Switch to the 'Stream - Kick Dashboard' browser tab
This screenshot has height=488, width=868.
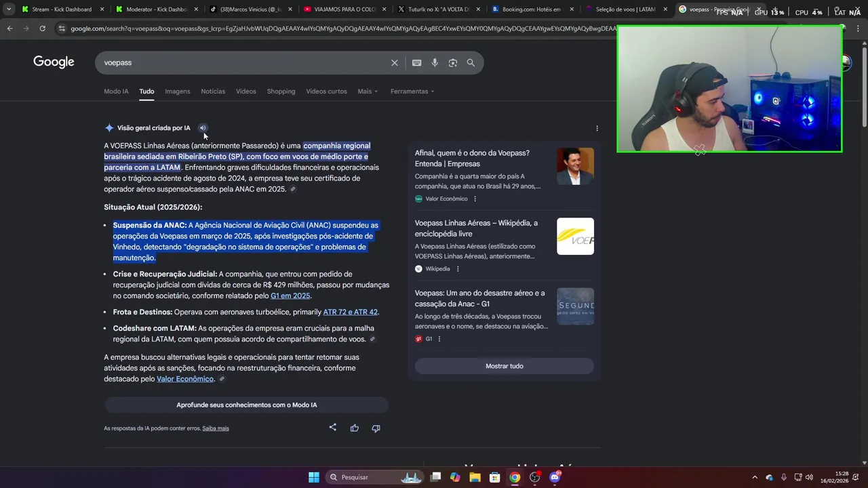62,9
